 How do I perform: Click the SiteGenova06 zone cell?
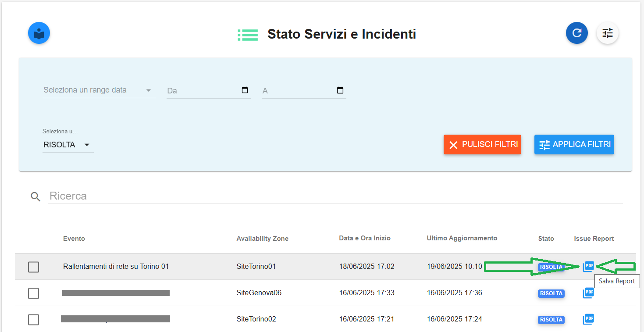click(x=259, y=293)
